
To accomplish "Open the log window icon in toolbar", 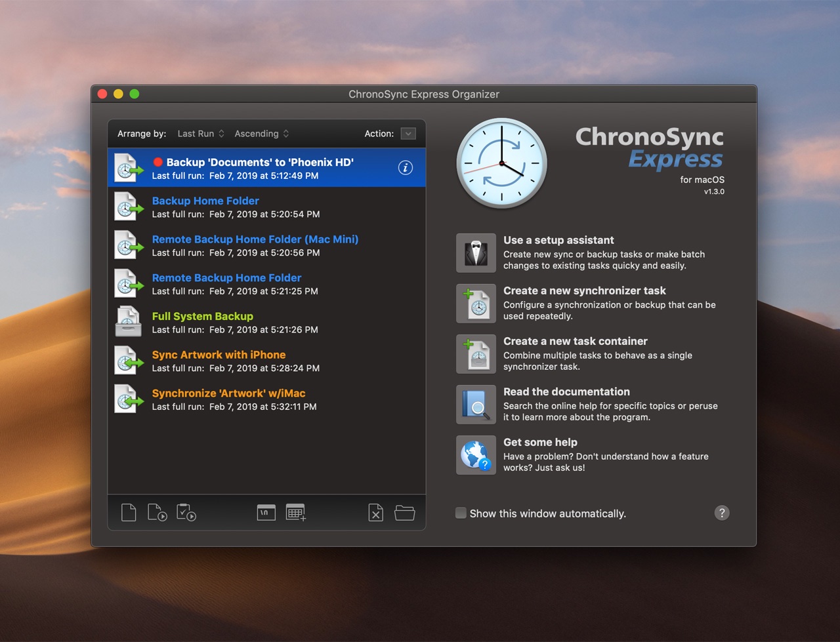I will coord(266,513).
